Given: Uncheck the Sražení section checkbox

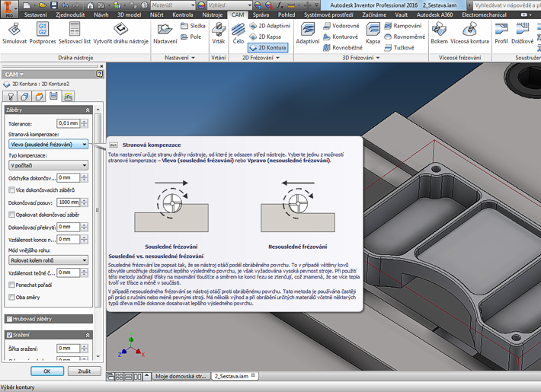Looking at the screenshot, I should coord(9,335).
